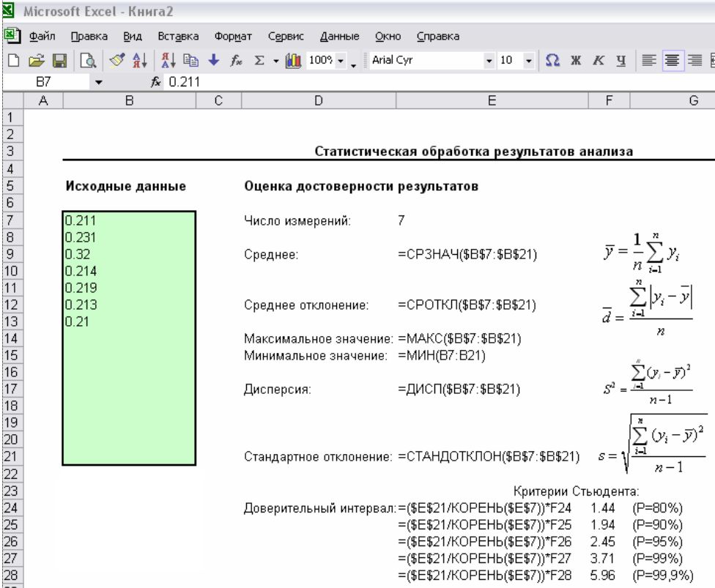Open the Вид menu
Viewport: 715px width, 588px height.
133,36
